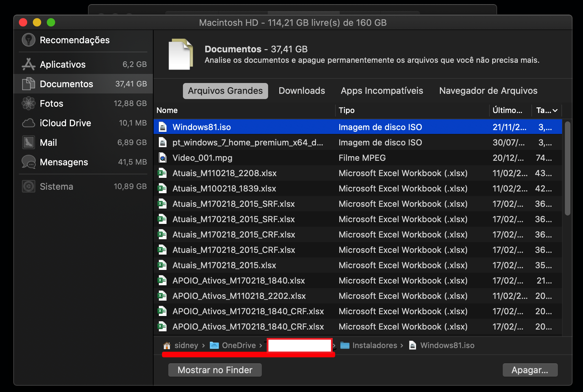Select Fotos flower icon in sidebar
This screenshot has width=583, height=392.
coord(29,103)
